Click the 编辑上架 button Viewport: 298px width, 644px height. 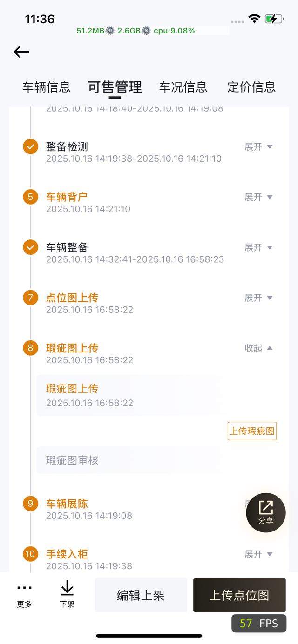coord(141,595)
